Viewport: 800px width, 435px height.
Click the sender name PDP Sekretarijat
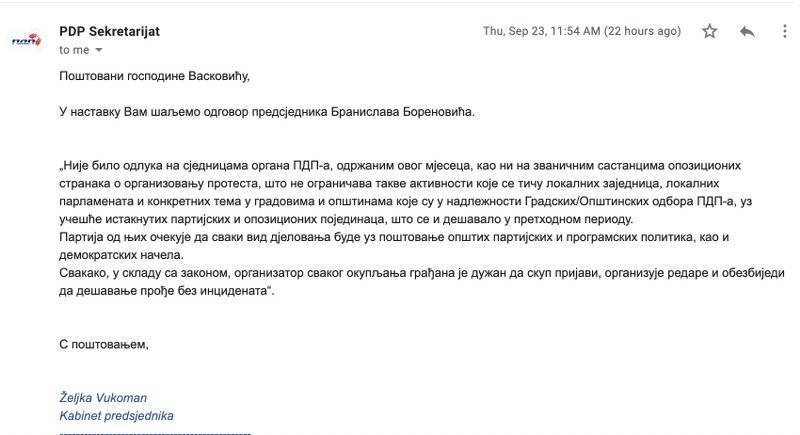click(x=109, y=31)
